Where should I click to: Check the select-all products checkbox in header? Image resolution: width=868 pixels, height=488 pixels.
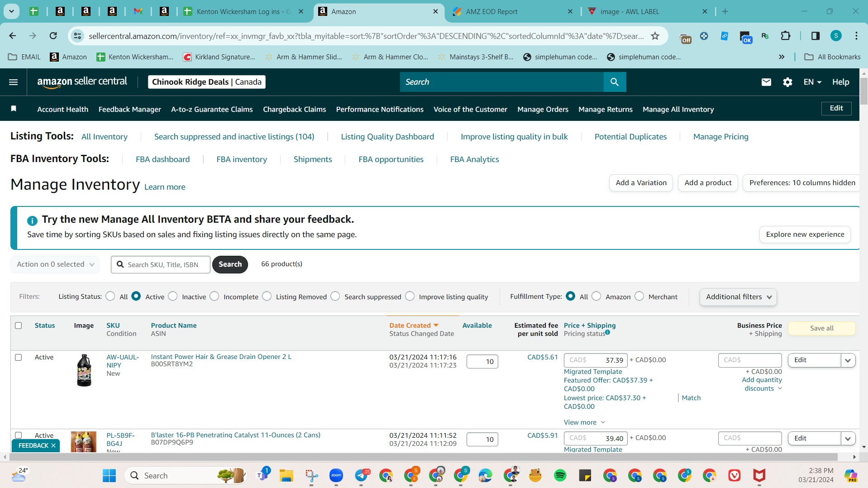coord(18,325)
